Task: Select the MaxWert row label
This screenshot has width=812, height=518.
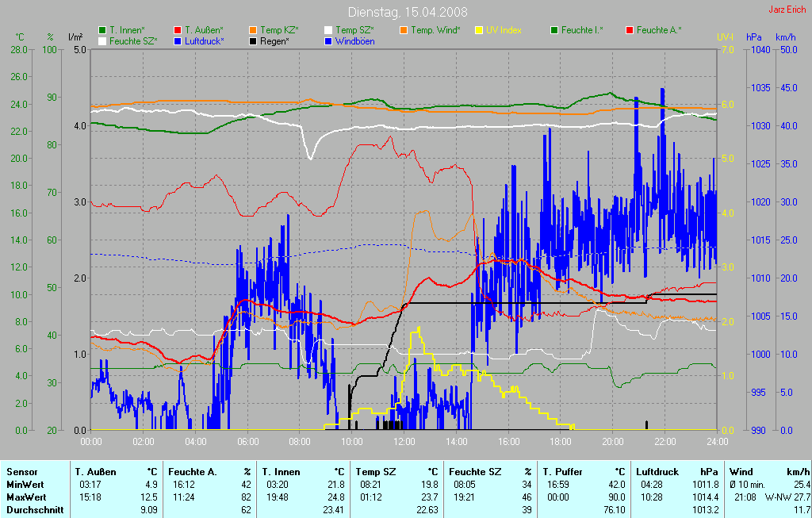Action: click(26, 497)
